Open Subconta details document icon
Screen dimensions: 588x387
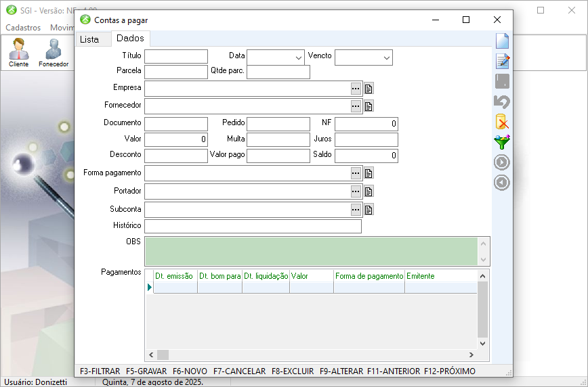tap(369, 210)
